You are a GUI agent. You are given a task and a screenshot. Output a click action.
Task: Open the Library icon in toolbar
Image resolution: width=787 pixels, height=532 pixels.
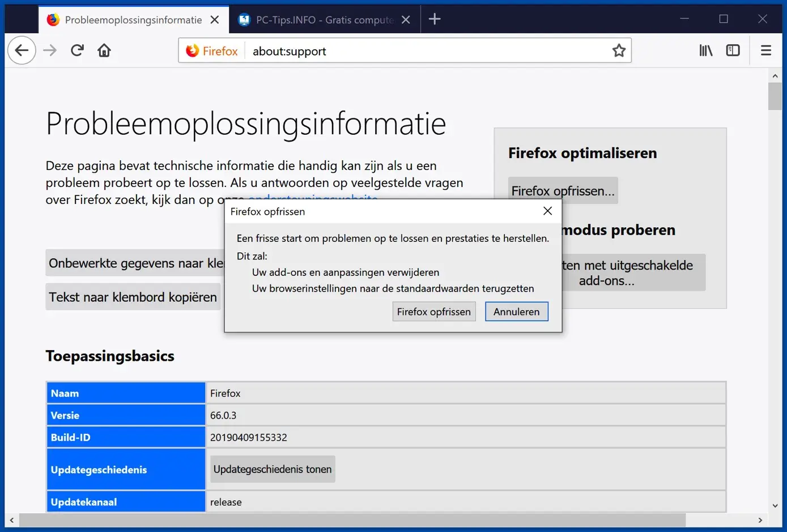tap(705, 50)
